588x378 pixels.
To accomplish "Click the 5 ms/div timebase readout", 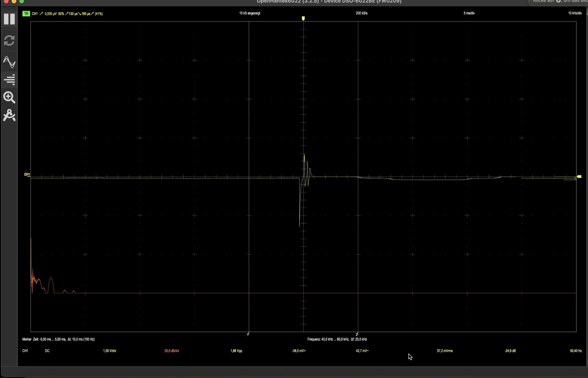I will pos(469,13).
